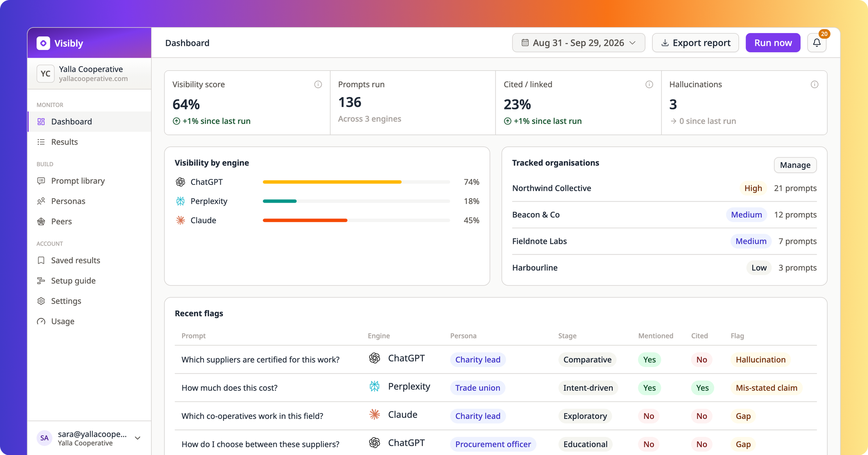Click Claude icon in co-operatives row
Screen dimensions: 868x455
(375, 415)
